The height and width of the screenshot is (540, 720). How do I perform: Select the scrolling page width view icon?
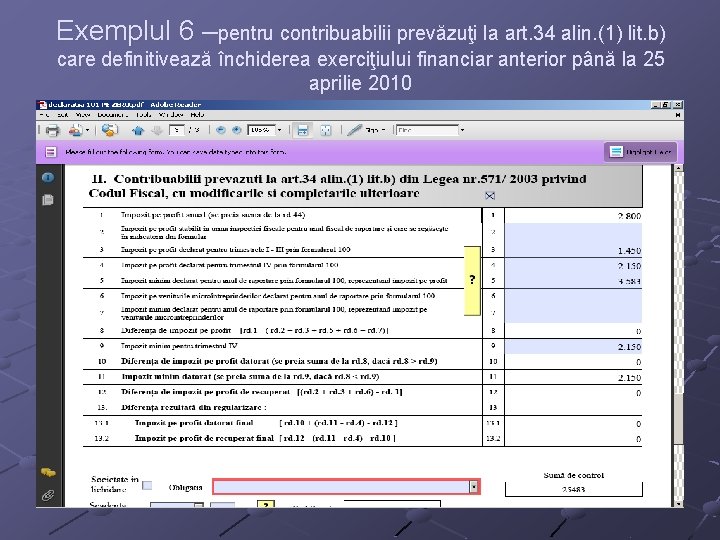click(x=303, y=130)
